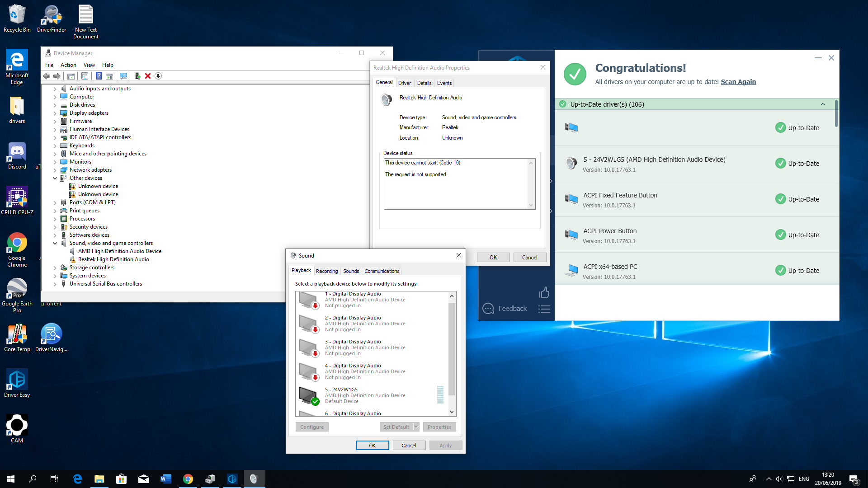The width and height of the screenshot is (868, 488).
Task: Switch to the Driver tab in Properties
Action: (x=405, y=83)
